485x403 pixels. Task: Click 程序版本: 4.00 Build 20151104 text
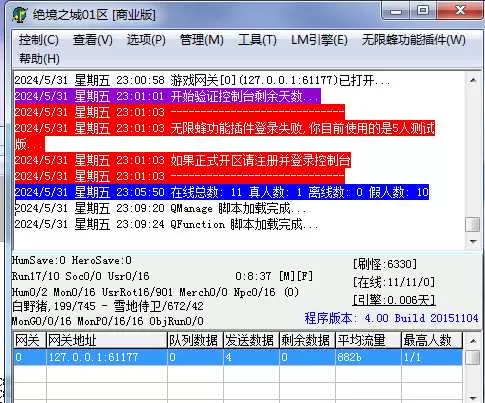coord(392,318)
